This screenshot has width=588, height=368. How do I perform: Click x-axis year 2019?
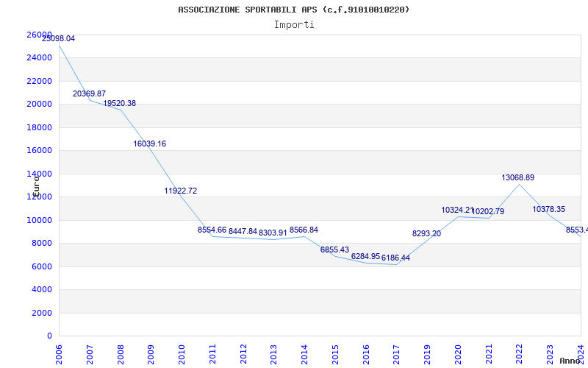tap(428, 354)
